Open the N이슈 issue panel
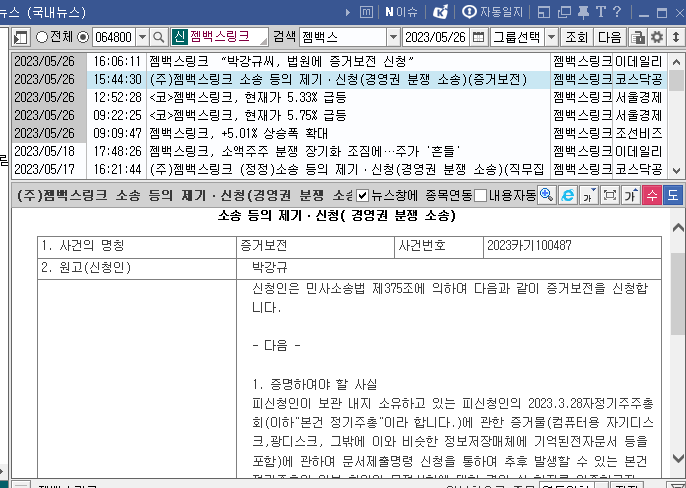686x488 pixels. click(401, 12)
